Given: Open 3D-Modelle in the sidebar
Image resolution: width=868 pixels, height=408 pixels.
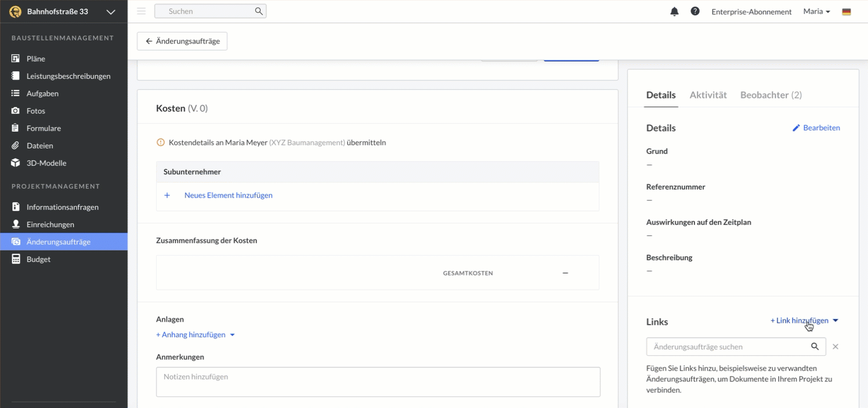Looking at the screenshot, I should pyautogui.click(x=46, y=163).
